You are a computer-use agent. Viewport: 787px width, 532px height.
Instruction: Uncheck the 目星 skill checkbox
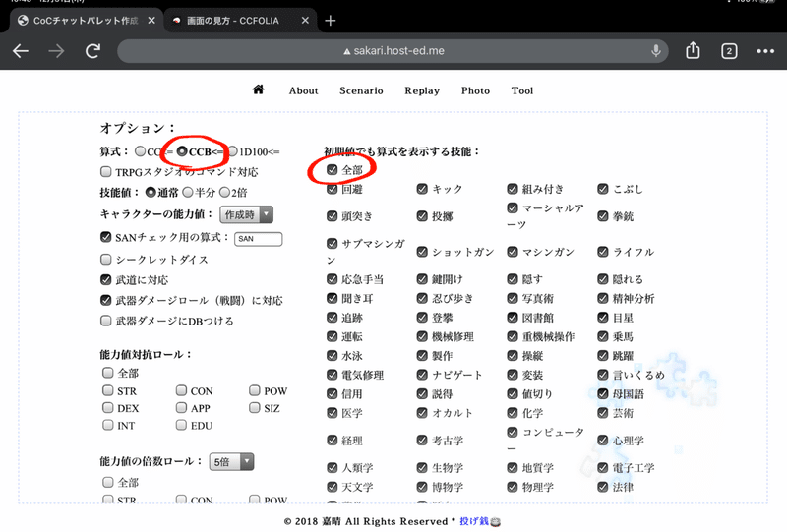(x=603, y=318)
